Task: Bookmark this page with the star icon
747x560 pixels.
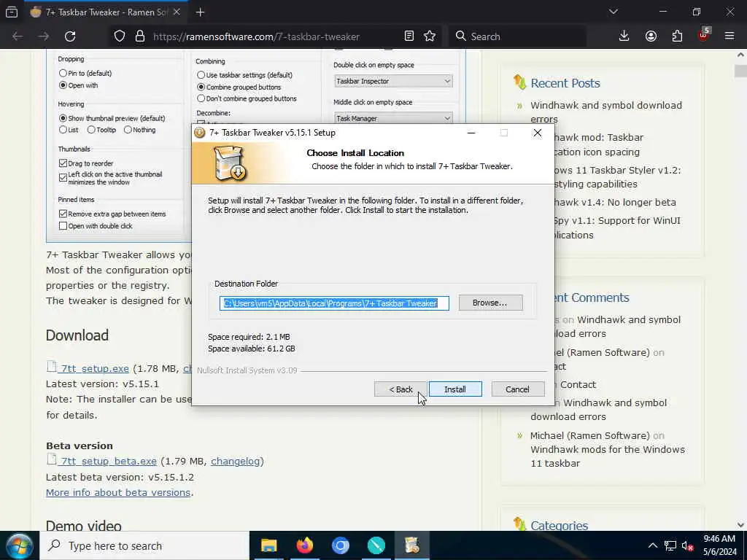Action: [x=430, y=36]
